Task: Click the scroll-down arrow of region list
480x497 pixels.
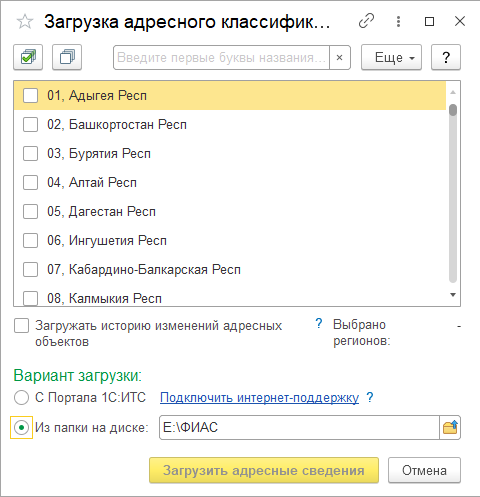Action: (453, 295)
